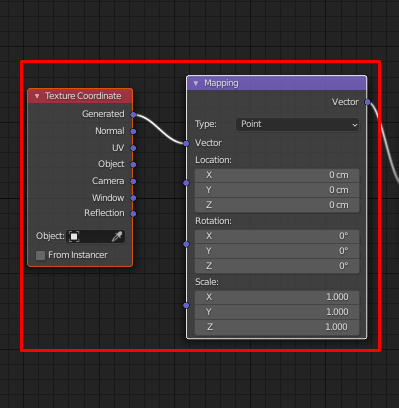Image resolution: width=399 pixels, height=408 pixels.
Task: Click the Rotation Y field
Action: 277,251
